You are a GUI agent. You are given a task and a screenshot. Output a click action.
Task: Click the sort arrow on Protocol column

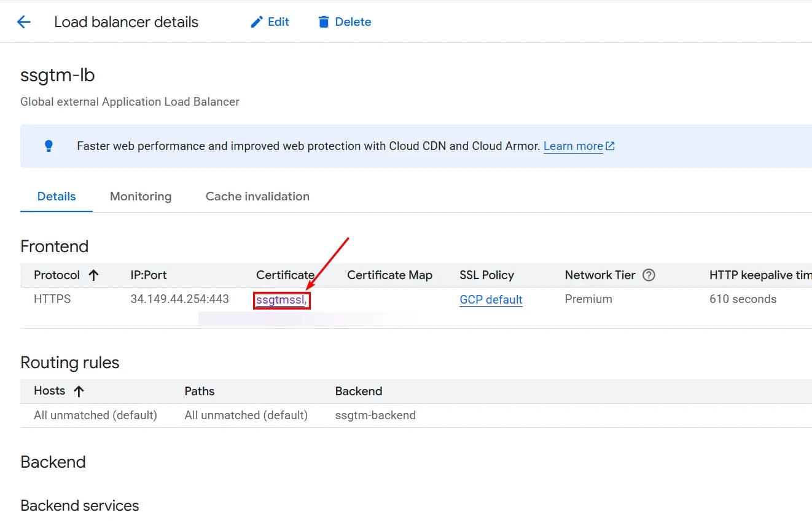click(93, 275)
